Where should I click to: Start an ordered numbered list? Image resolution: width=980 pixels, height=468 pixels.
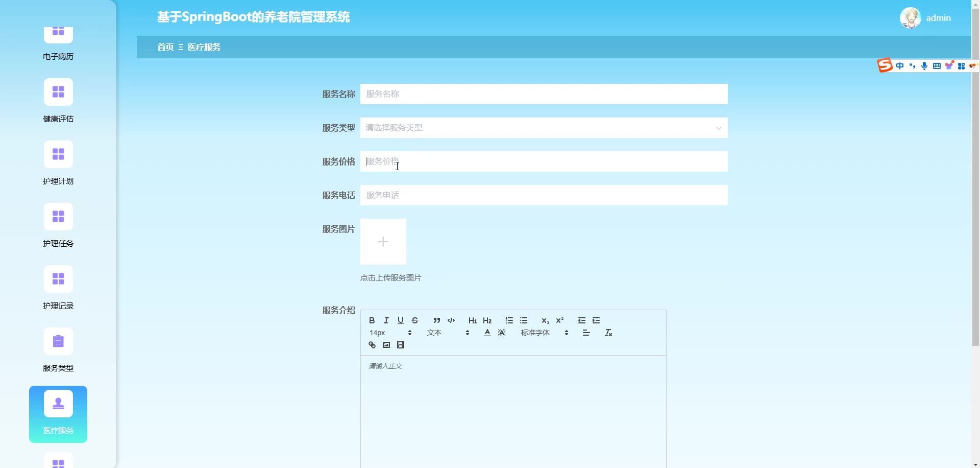509,320
